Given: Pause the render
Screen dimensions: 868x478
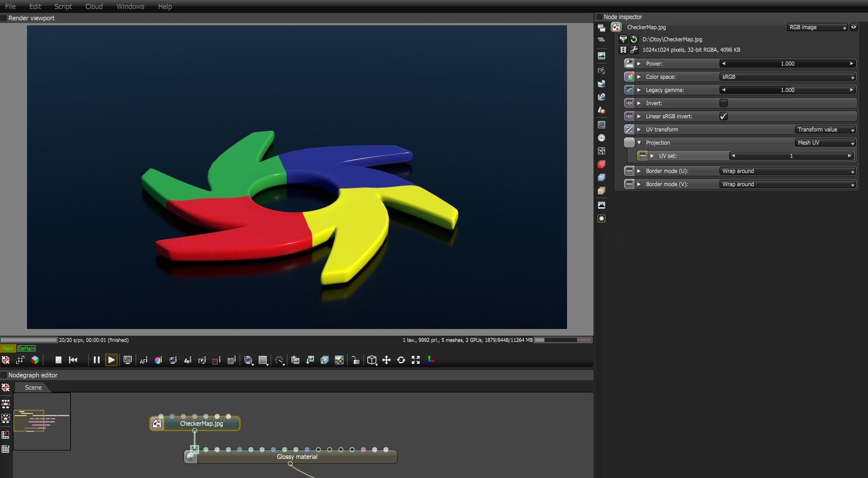Looking at the screenshot, I should click(96, 360).
